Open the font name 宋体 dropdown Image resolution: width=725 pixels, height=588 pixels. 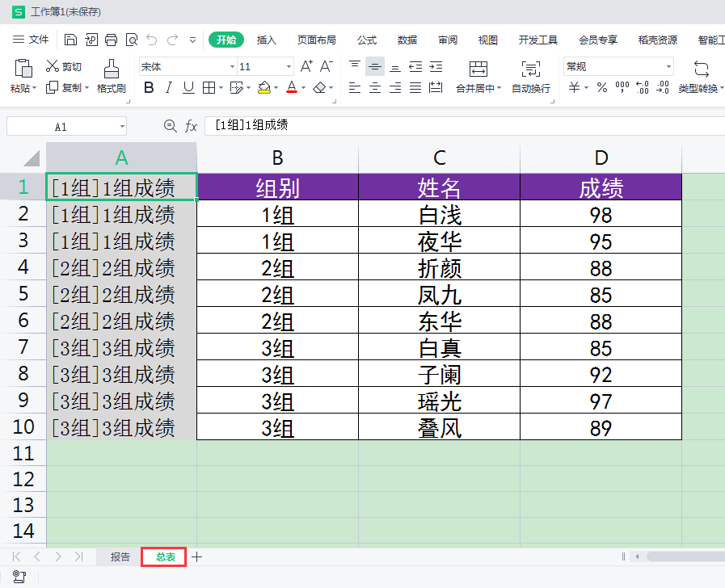(x=232, y=67)
